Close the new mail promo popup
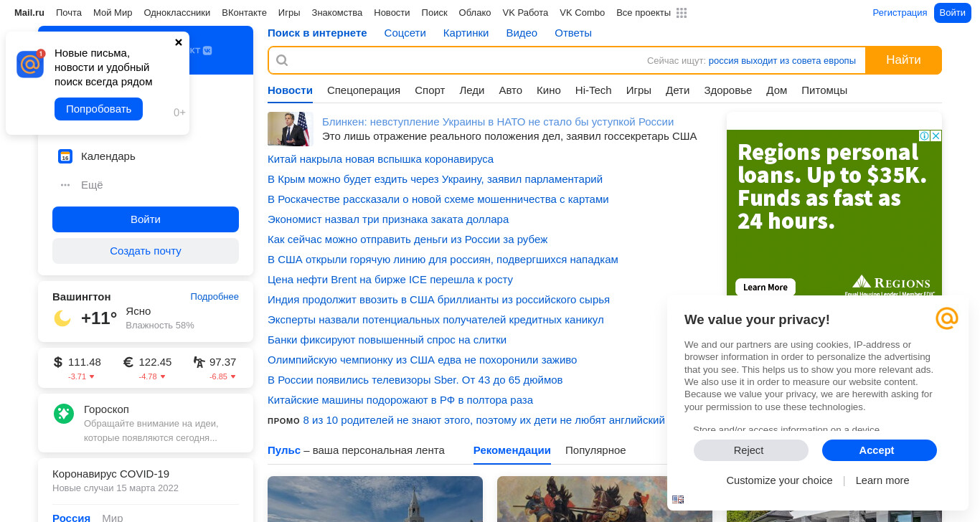Image resolution: width=980 pixels, height=522 pixels. coord(179,42)
